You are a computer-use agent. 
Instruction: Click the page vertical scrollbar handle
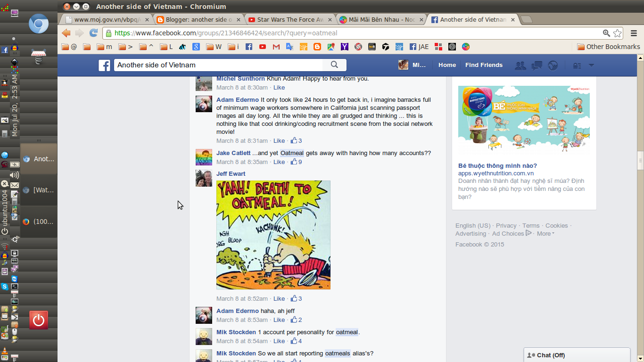[640, 160]
